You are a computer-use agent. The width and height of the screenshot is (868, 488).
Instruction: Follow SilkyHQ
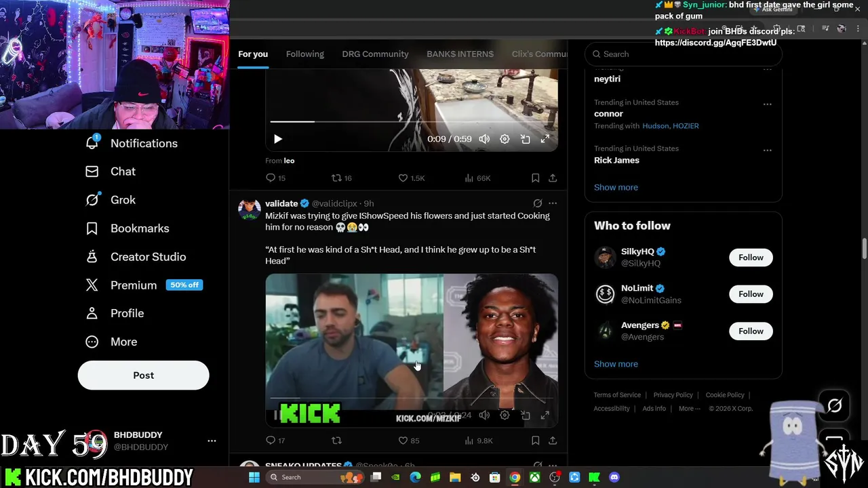tap(751, 258)
